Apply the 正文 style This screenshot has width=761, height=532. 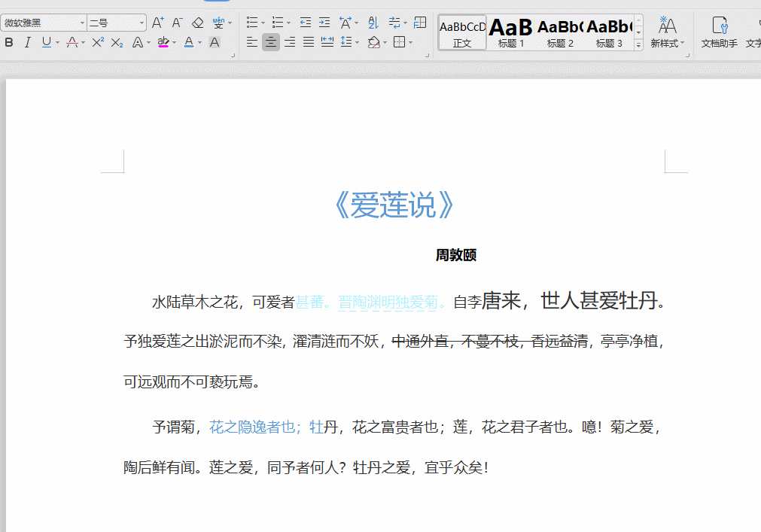(x=462, y=32)
